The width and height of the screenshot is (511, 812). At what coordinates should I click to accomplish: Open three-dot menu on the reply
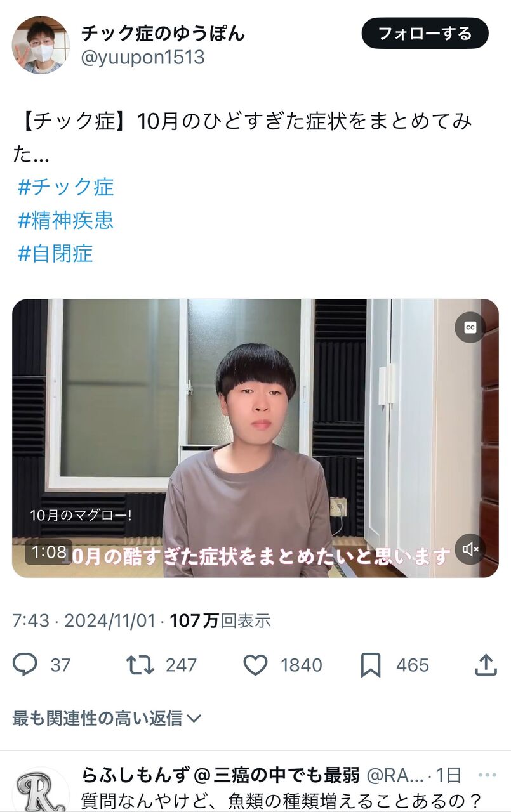coord(488,775)
